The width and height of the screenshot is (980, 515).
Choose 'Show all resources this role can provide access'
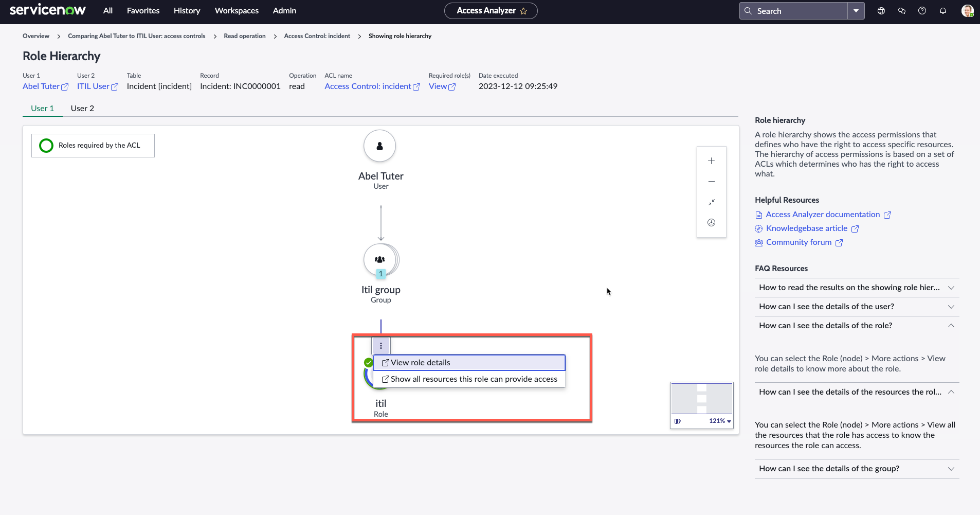click(x=469, y=379)
